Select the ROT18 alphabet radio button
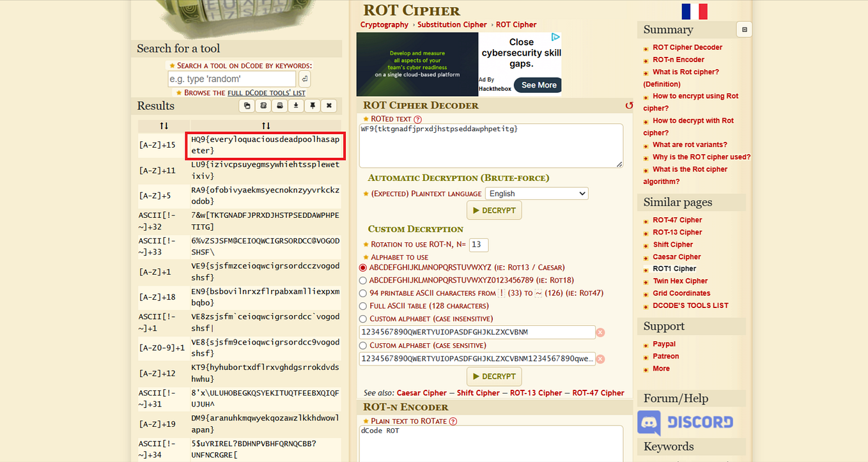Screen dimensions: 868x462 click(x=363, y=280)
